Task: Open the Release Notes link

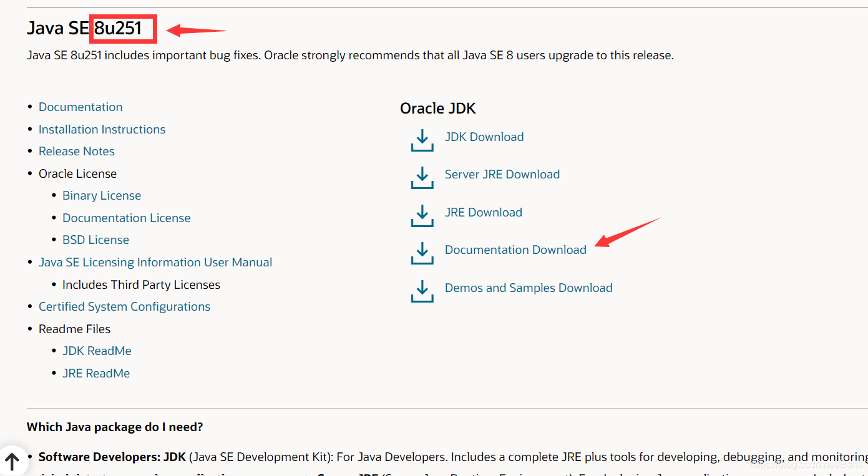Action: [x=77, y=151]
